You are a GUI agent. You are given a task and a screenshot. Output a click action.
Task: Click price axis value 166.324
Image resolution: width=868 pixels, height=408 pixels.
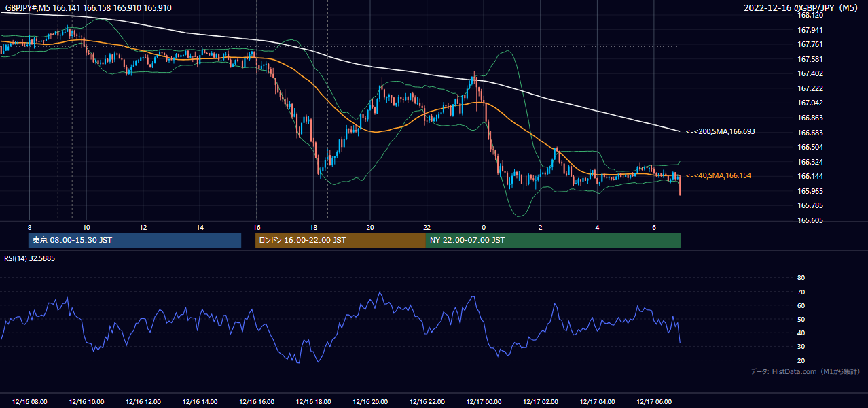[x=810, y=162]
